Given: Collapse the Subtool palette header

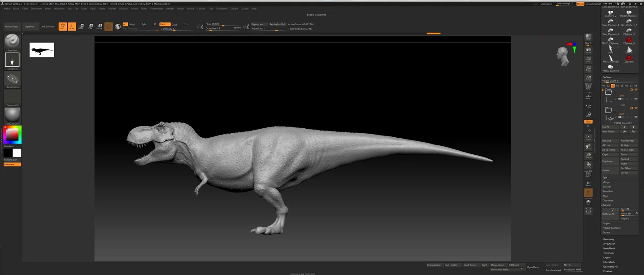Looking at the screenshot, I should pos(607,77).
